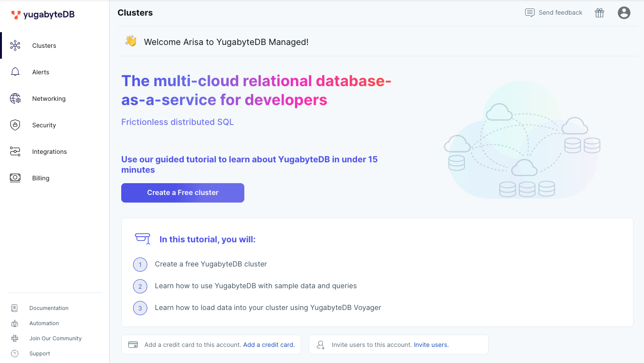Click "Create a free YugabyteDB cluster" text

(x=211, y=264)
